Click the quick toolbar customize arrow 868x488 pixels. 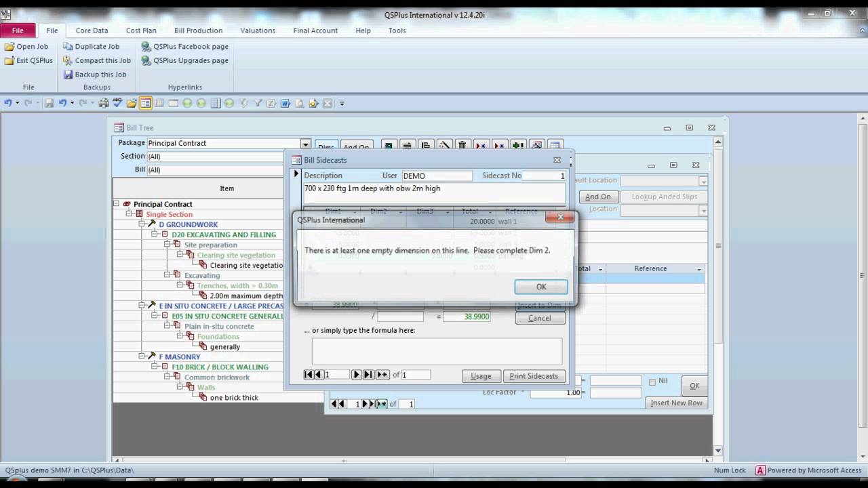[x=342, y=104]
